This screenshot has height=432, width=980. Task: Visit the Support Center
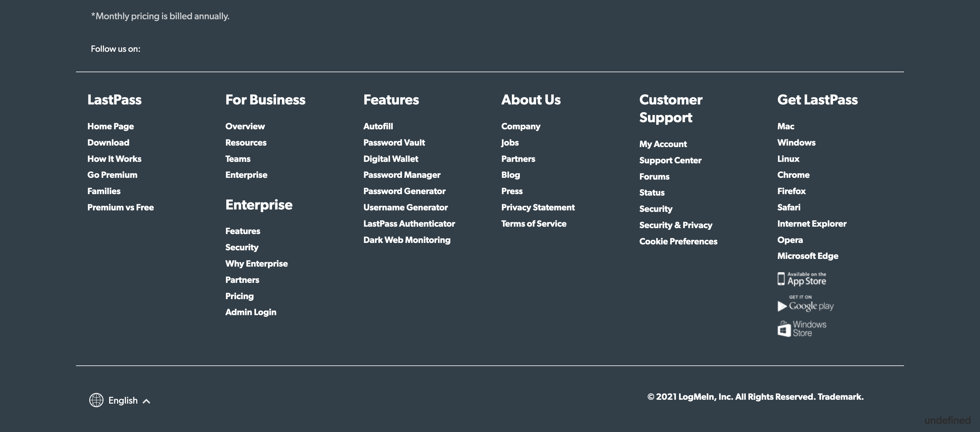point(670,160)
